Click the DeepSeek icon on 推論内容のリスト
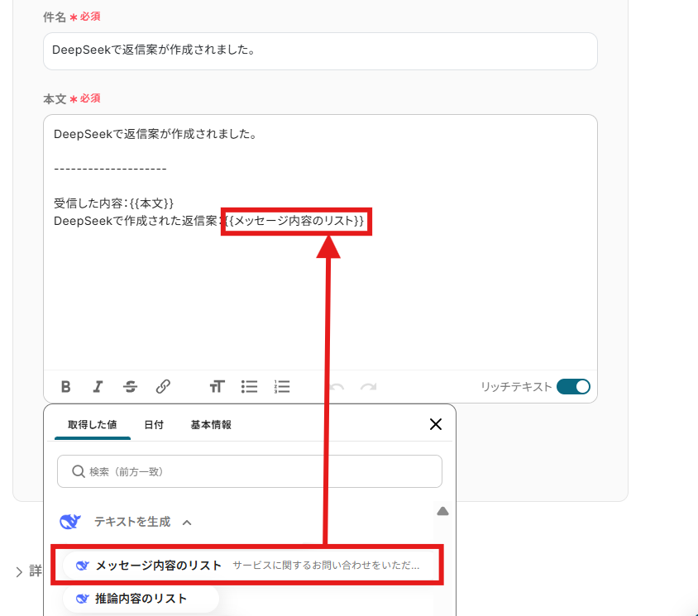 [x=83, y=599]
